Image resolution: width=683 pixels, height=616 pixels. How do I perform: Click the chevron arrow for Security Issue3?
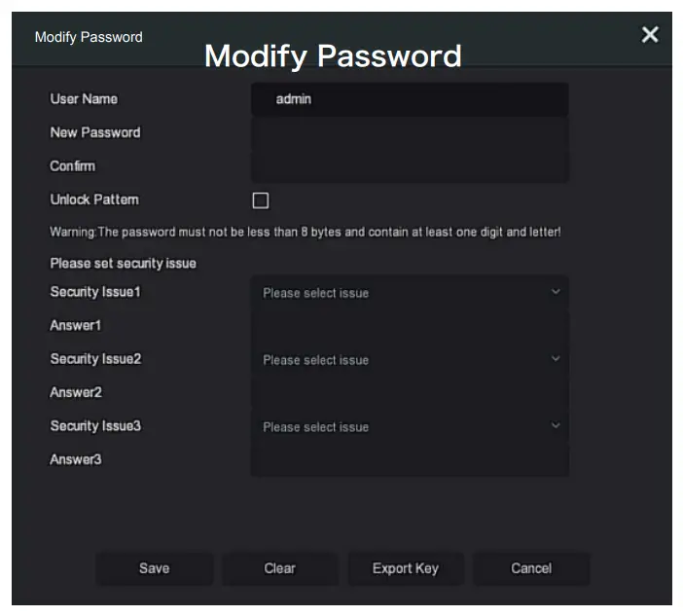556,426
